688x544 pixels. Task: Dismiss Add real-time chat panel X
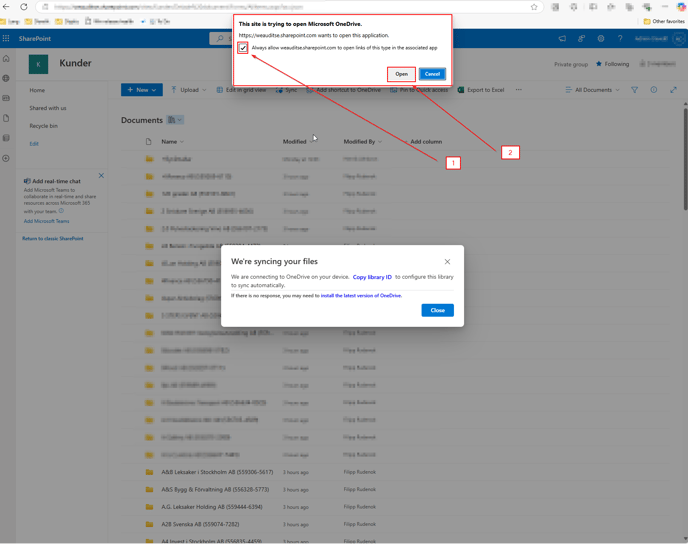tap(101, 175)
